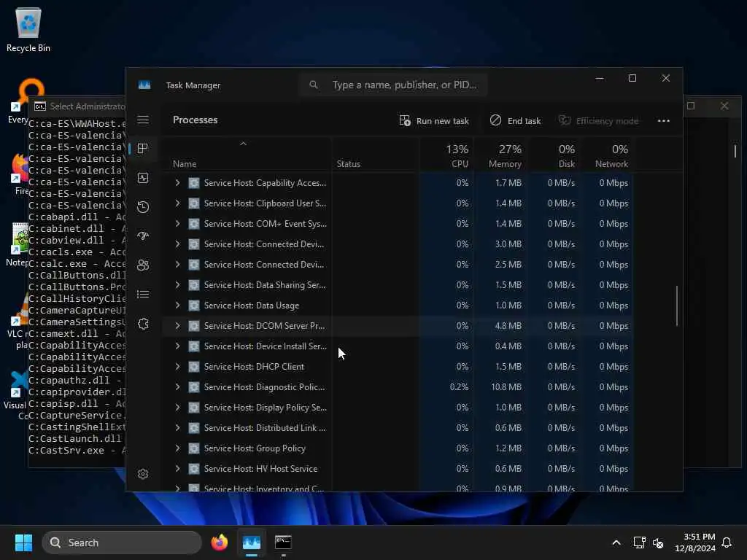Click the Administrator command prompt title bar icon
Viewport: 747px width, 560px height.
coord(40,106)
